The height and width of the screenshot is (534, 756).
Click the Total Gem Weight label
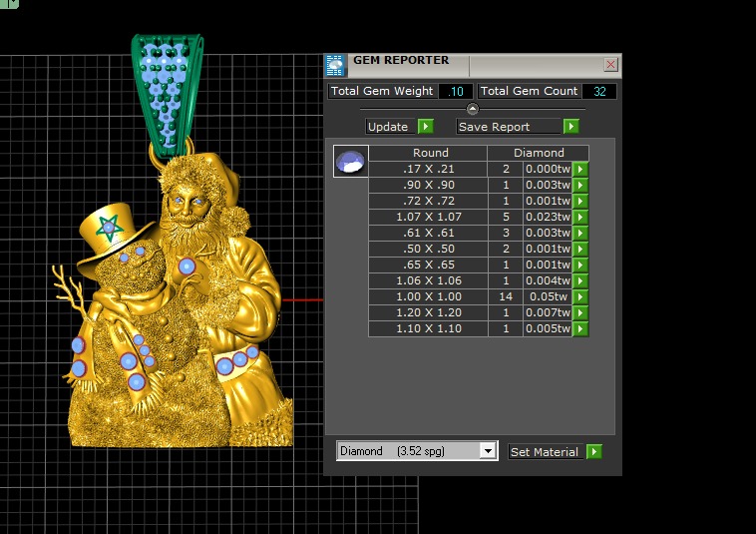pyautogui.click(x=382, y=91)
